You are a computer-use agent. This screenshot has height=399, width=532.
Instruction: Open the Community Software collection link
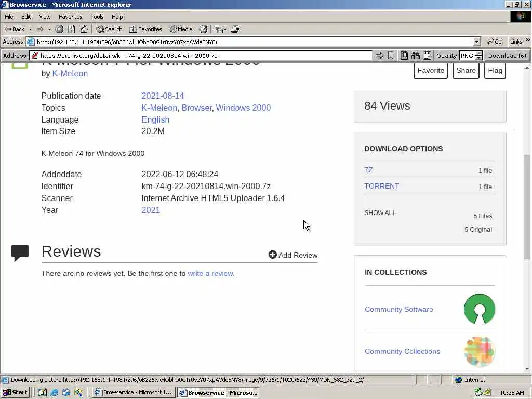coord(398,310)
